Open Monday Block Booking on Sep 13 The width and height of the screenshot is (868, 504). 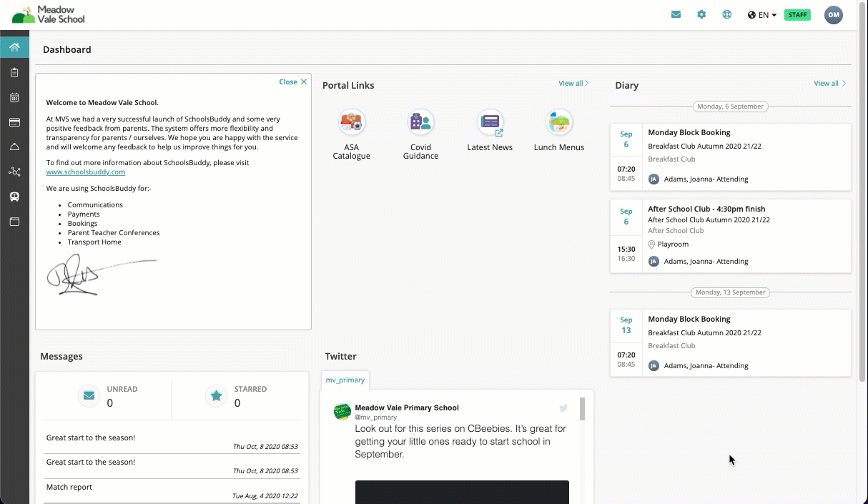(731, 343)
